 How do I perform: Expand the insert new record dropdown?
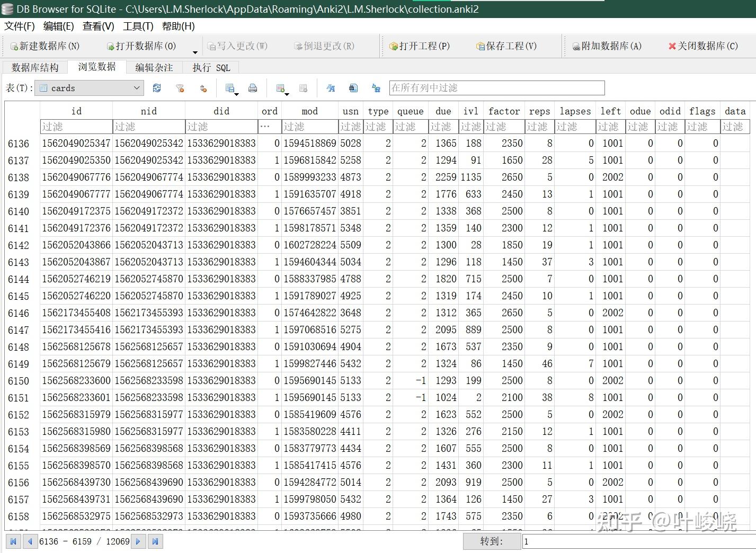tap(287, 94)
